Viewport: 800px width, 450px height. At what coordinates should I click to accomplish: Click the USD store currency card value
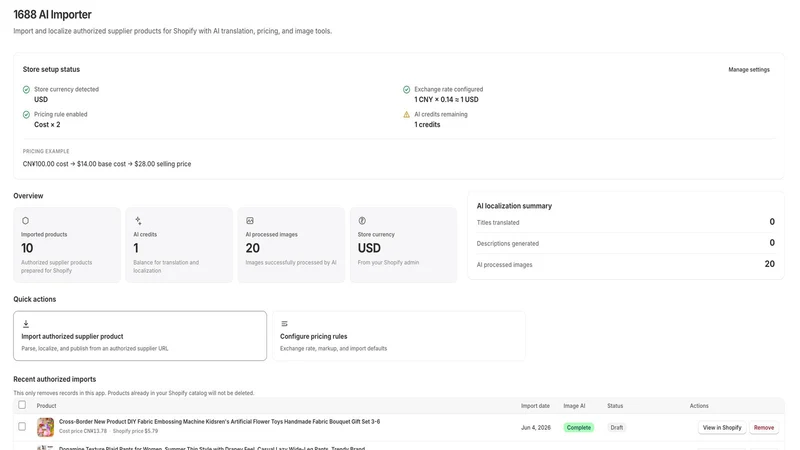point(369,248)
